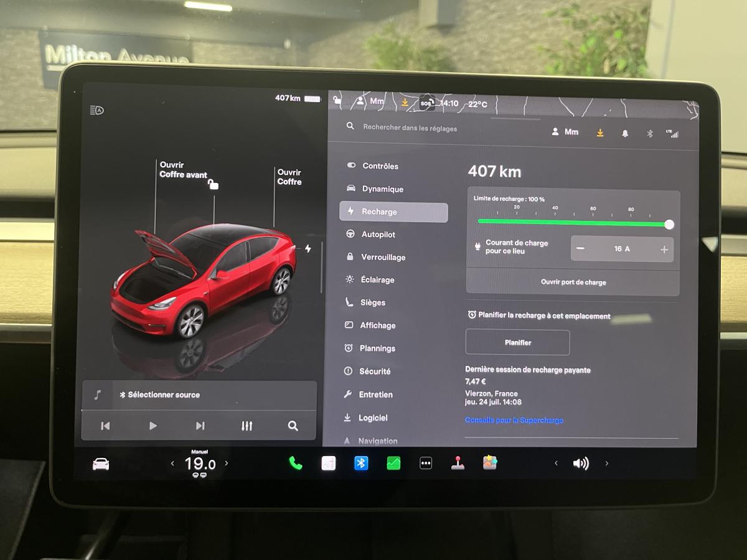This screenshot has width=747, height=560.
Task: Tap the 'Vierzon, France' location text
Action: [491, 393]
